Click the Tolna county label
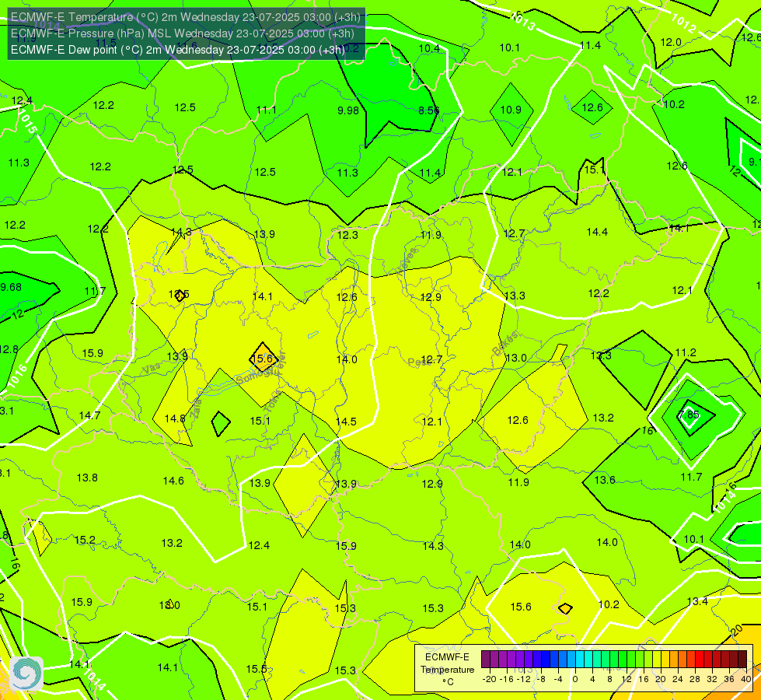The image size is (761, 700). (x=273, y=401)
